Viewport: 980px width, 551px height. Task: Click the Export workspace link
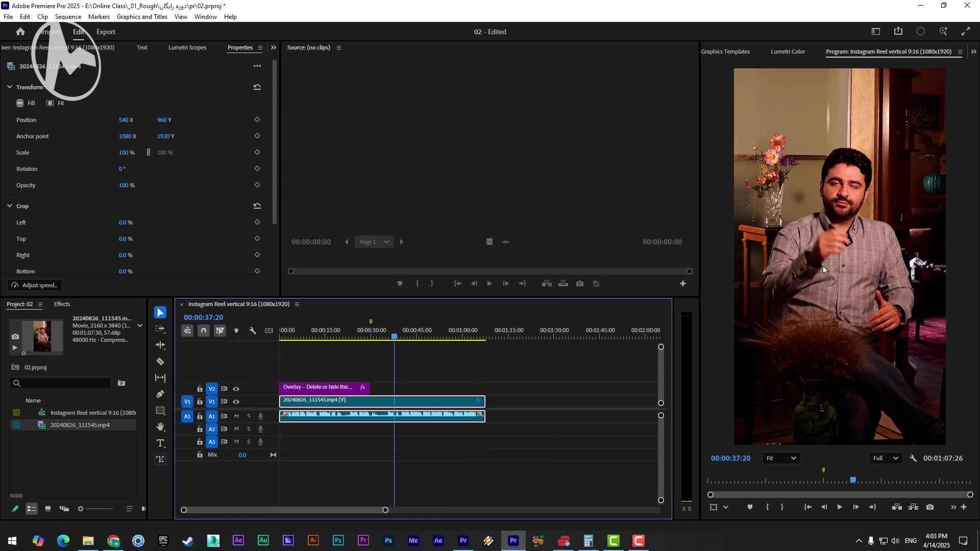pyautogui.click(x=106, y=32)
